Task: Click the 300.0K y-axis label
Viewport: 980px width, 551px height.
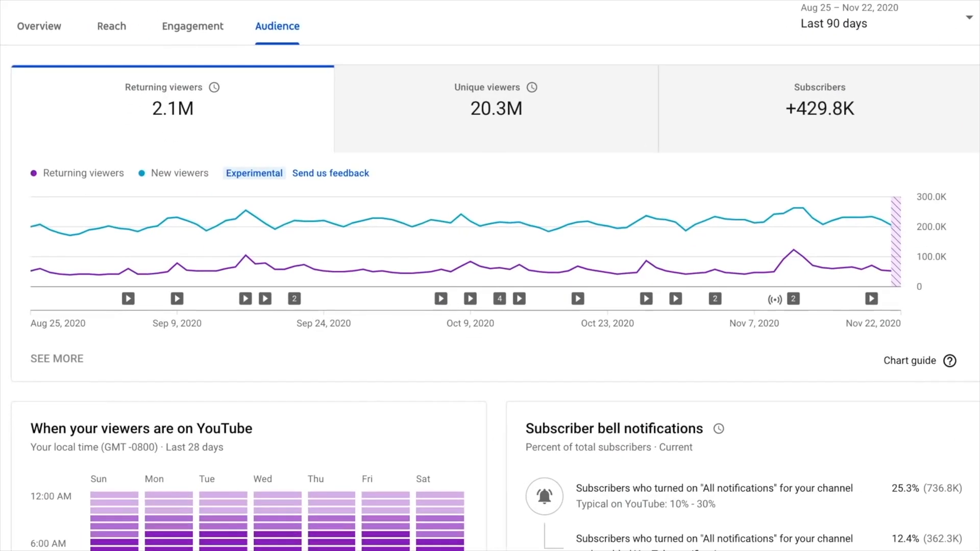Action: [931, 197]
